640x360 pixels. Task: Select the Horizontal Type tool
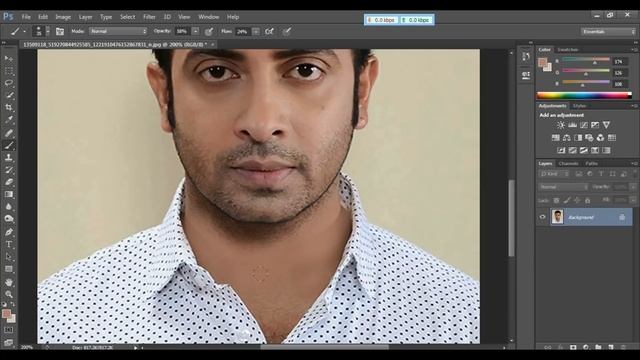(x=9, y=244)
